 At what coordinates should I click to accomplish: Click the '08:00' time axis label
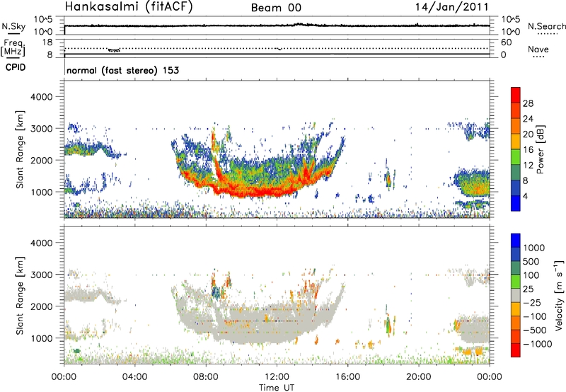[206, 376]
